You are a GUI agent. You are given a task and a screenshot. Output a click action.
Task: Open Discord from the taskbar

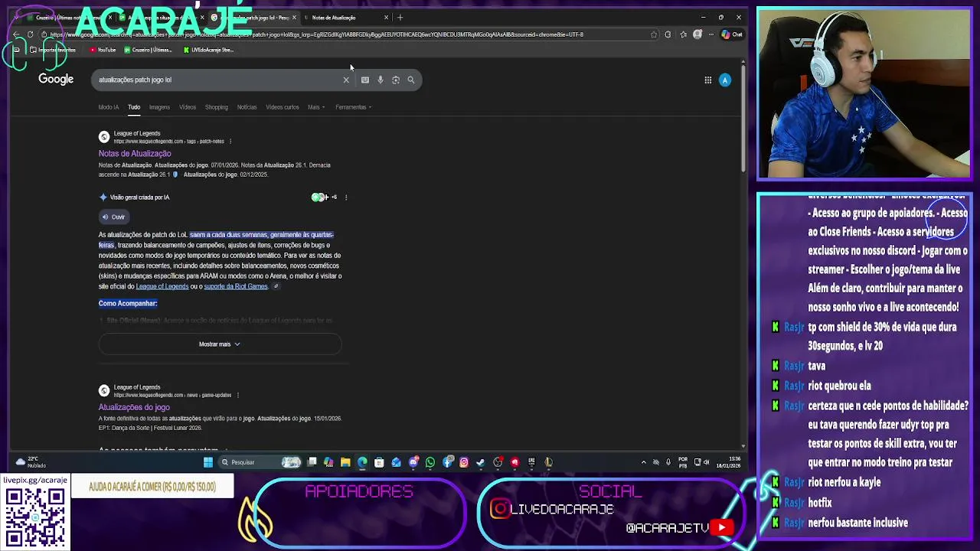413,462
